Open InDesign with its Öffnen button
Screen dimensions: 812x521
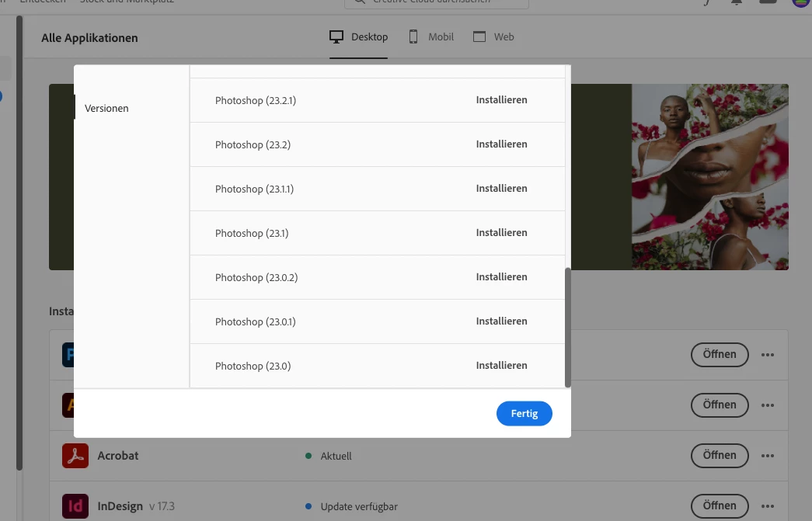coord(720,505)
